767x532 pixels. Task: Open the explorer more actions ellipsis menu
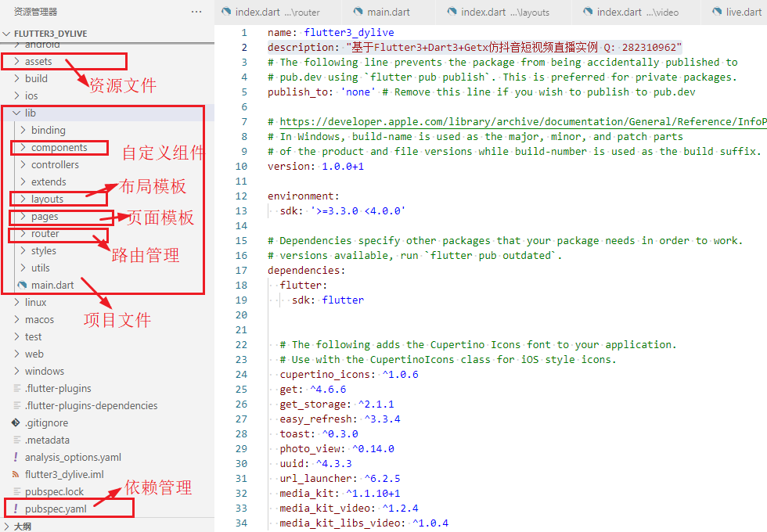pyautogui.click(x=196, y=12)
